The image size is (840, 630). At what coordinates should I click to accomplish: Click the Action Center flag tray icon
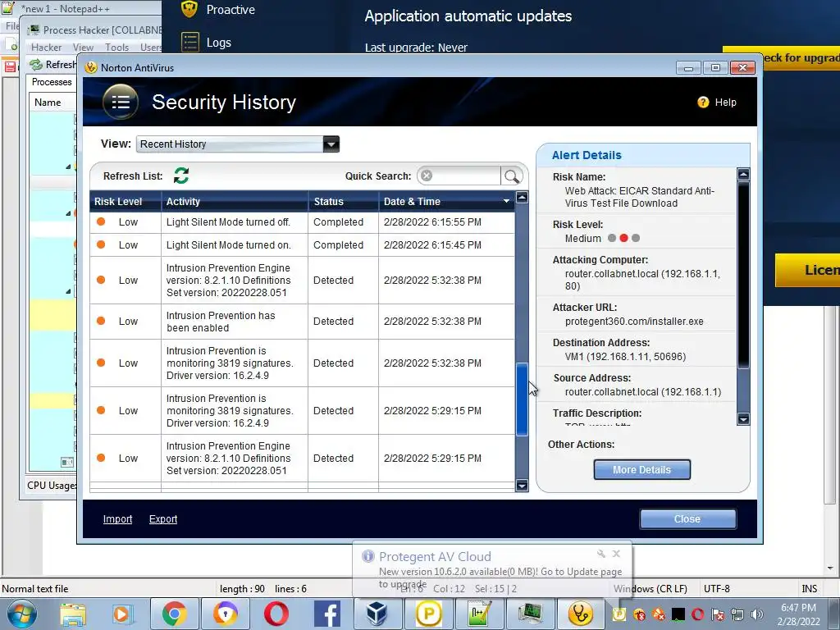(x=718, y=614)
